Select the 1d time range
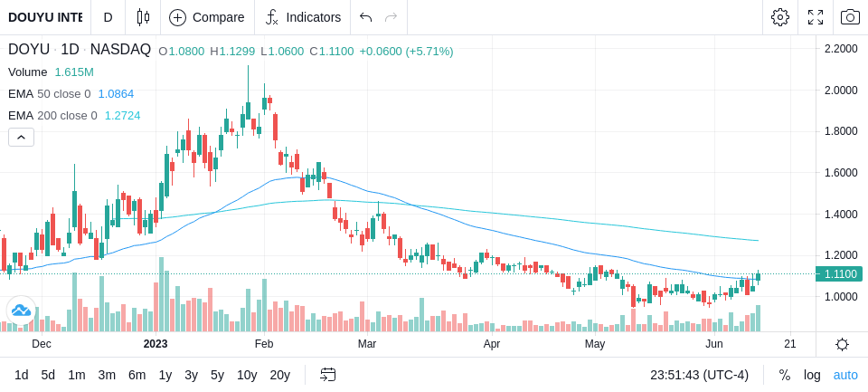Viewport: 868px width, 392px height. point(21,375)
